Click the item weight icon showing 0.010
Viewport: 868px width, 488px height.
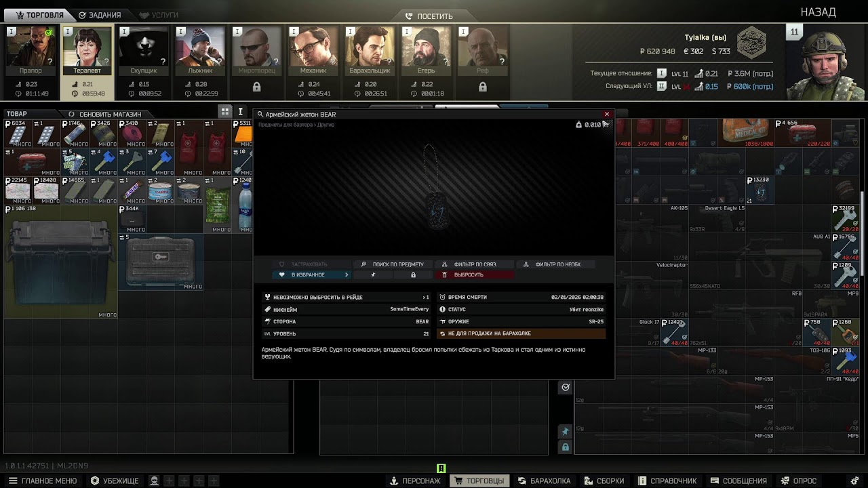[x=578, y=125]
